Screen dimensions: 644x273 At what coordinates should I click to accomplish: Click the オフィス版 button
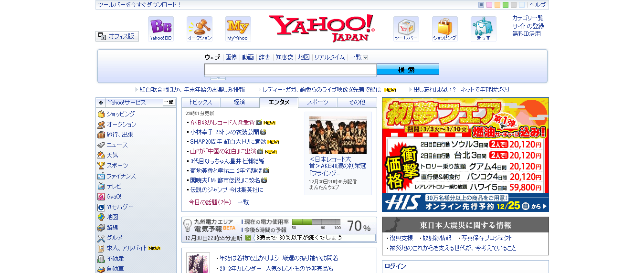coord(117,36)
